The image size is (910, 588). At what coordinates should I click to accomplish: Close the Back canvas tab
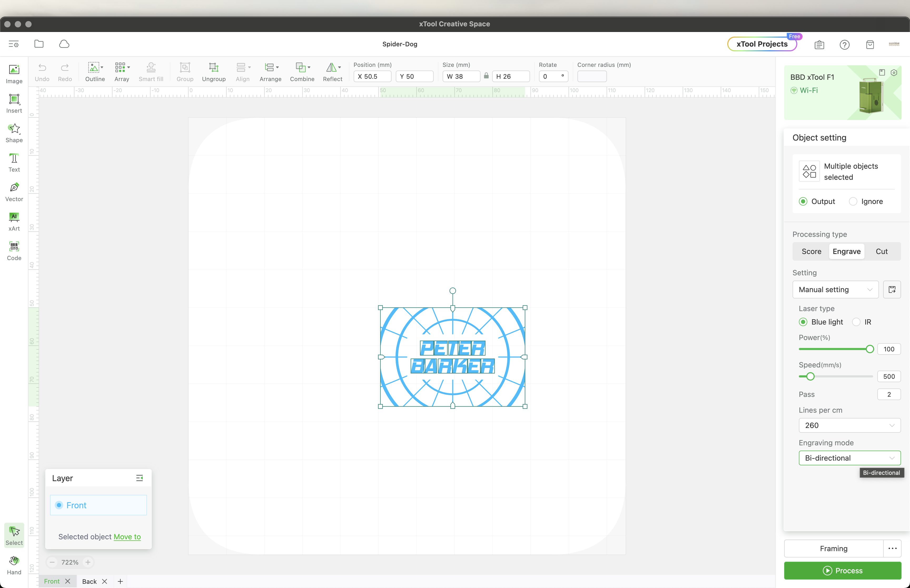(104, 581)
